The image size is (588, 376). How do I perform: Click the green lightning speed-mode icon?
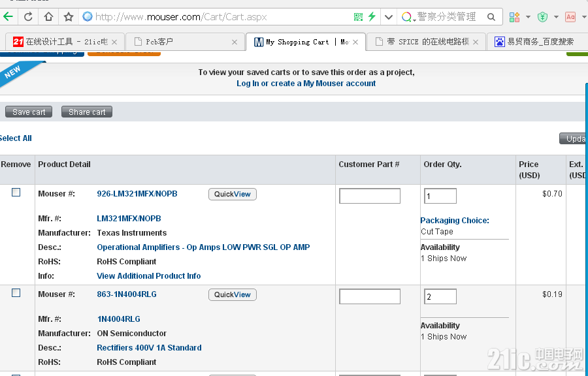point(372,17)
